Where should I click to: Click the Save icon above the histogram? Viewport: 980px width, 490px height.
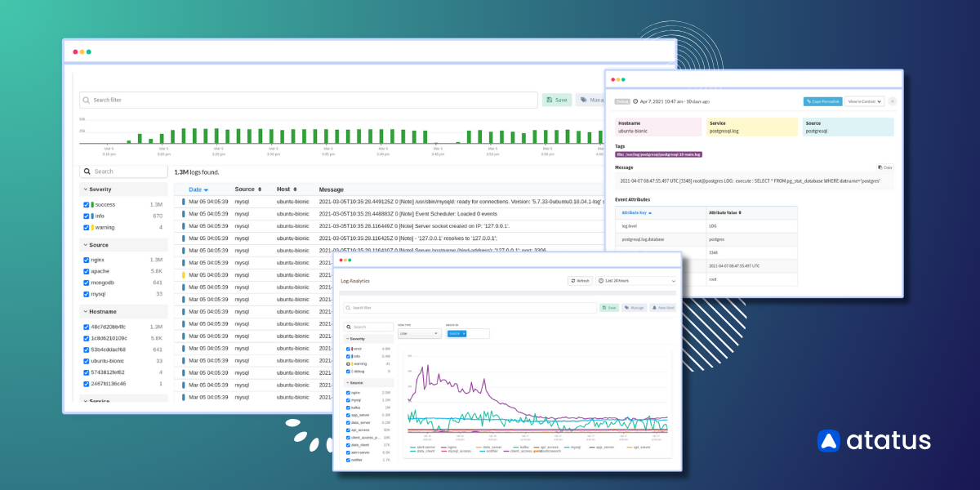coord(556,100)
